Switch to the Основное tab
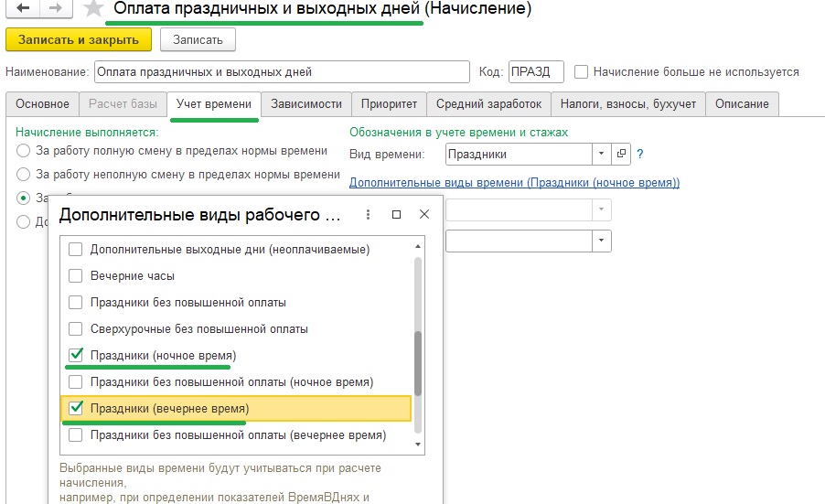Viewport: 825px width, 504px height. pyautogui.click(x=42, y=104)
